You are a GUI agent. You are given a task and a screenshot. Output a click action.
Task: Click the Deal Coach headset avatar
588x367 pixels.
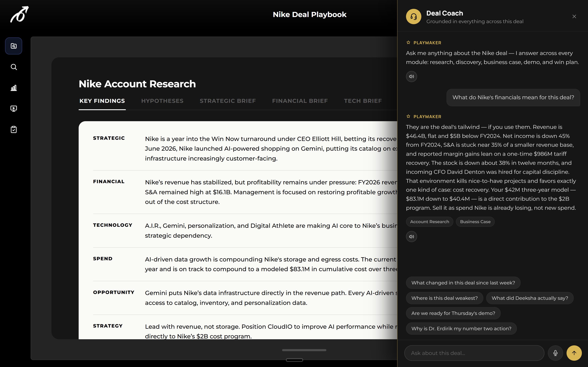[414, 17]
